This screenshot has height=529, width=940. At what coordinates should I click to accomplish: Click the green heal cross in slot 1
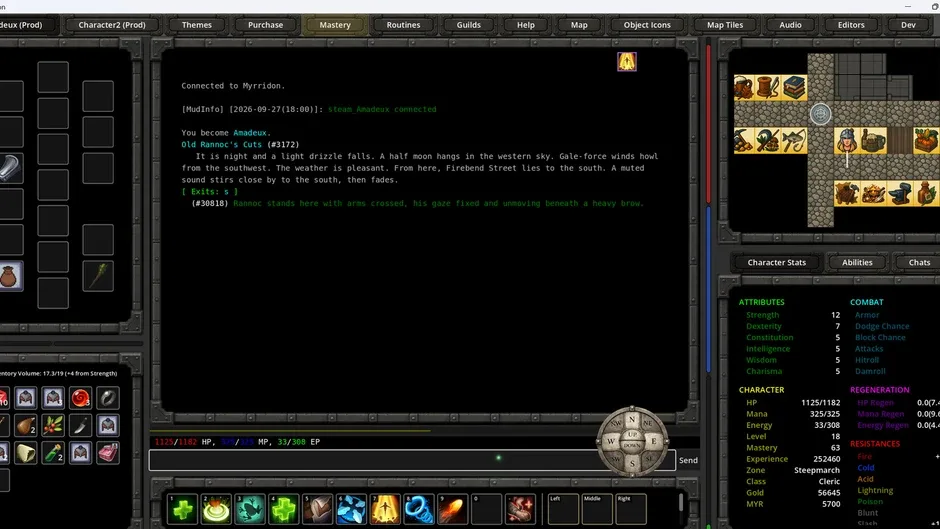point(182,509)
